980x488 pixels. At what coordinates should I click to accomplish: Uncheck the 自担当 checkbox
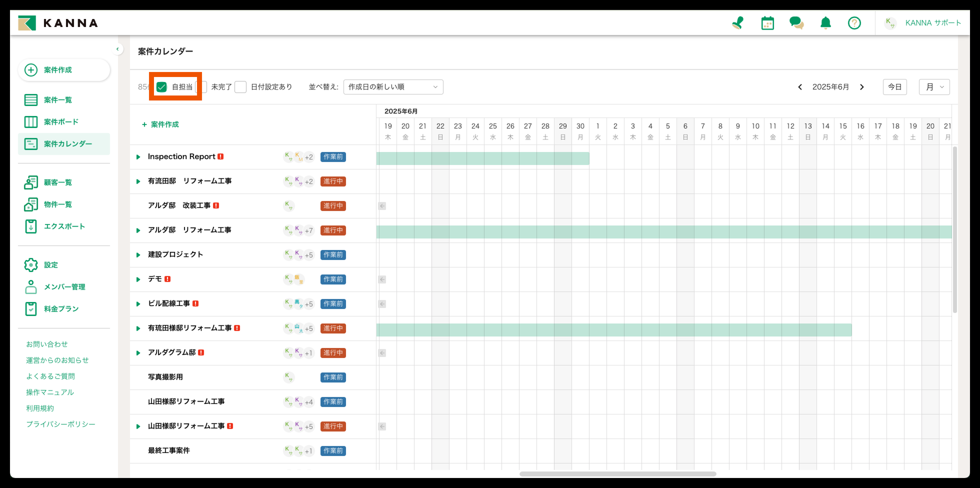point(162,87)
